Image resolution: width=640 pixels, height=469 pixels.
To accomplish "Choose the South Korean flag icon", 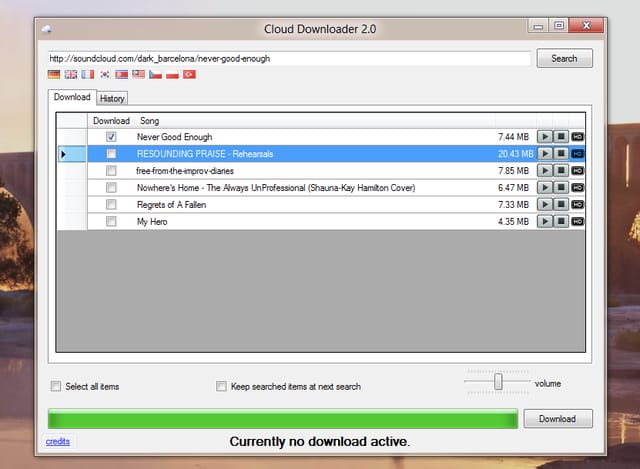I will tap(104, 74).
